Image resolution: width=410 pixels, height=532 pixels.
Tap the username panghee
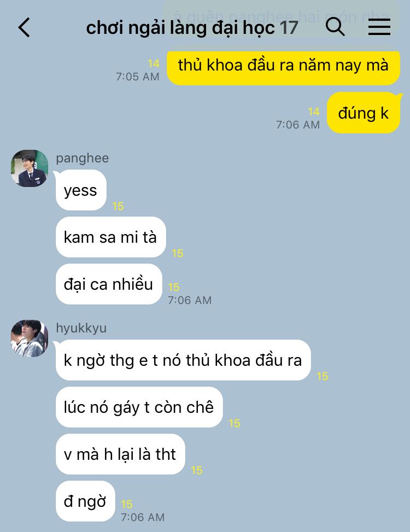coord(83,158)
